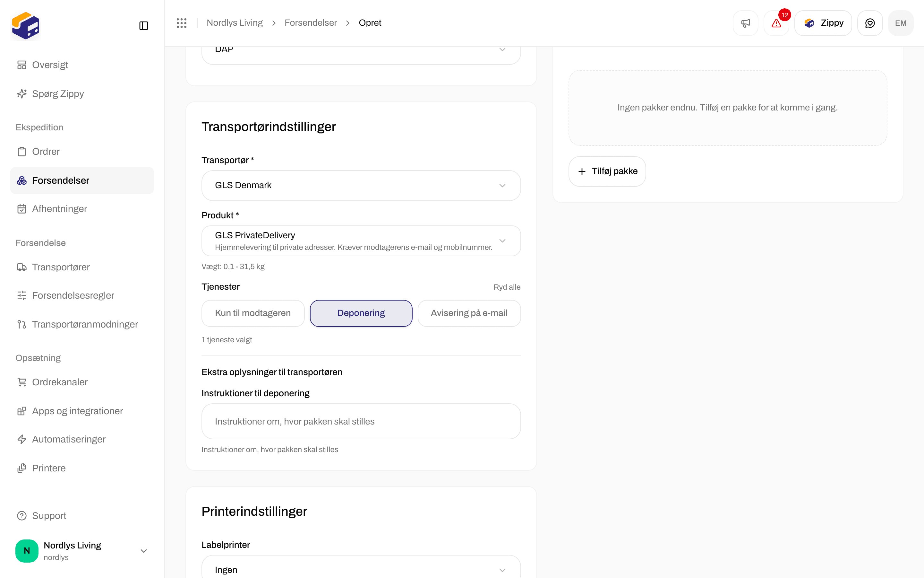Click the Transportøranmodninger icon
Viewport: 924px width, 578px height.
[22, 324]
